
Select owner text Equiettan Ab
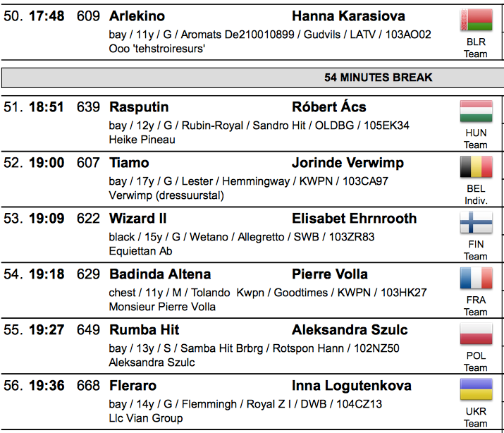pyautogui.click(x=140, y=251)
